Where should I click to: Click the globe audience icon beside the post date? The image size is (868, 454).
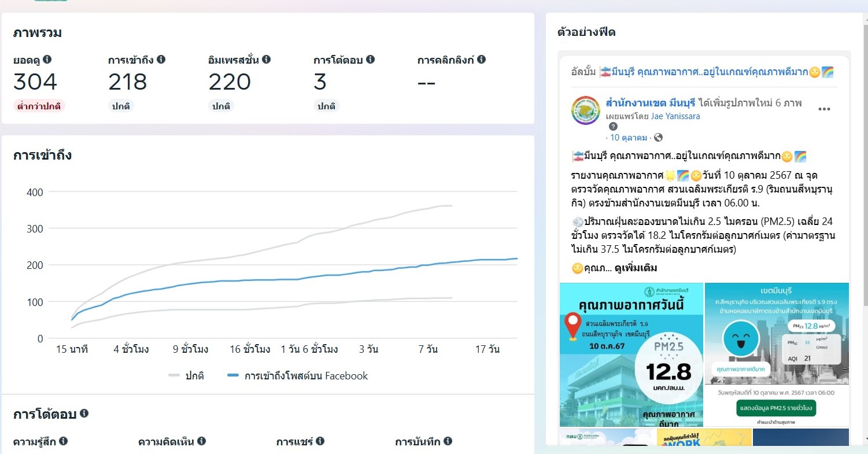pos(658,138)
